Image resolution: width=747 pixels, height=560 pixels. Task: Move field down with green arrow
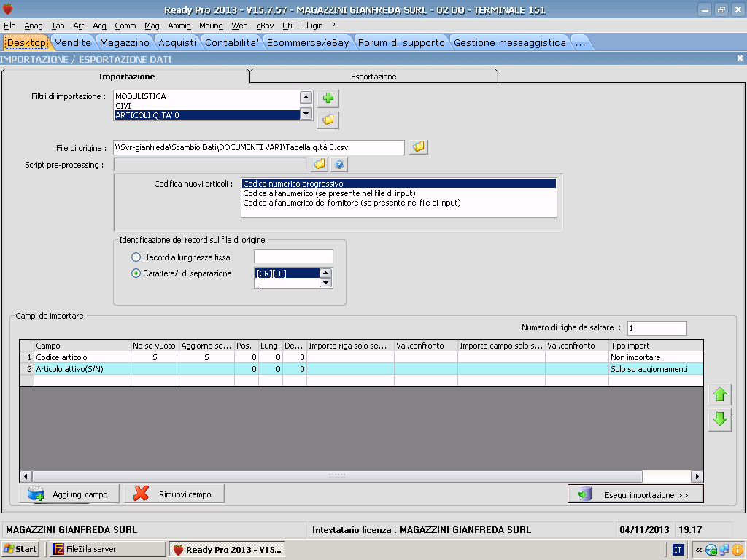(719, 419)
